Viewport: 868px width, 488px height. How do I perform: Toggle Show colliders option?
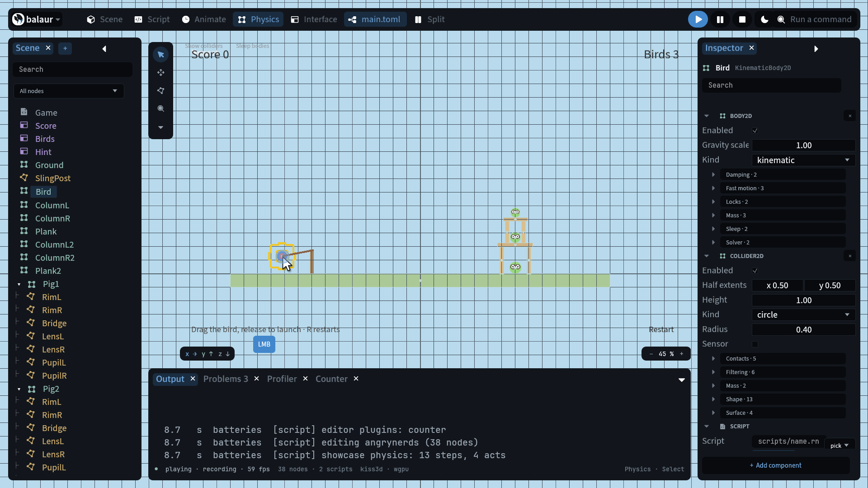[x=203, y=46]
